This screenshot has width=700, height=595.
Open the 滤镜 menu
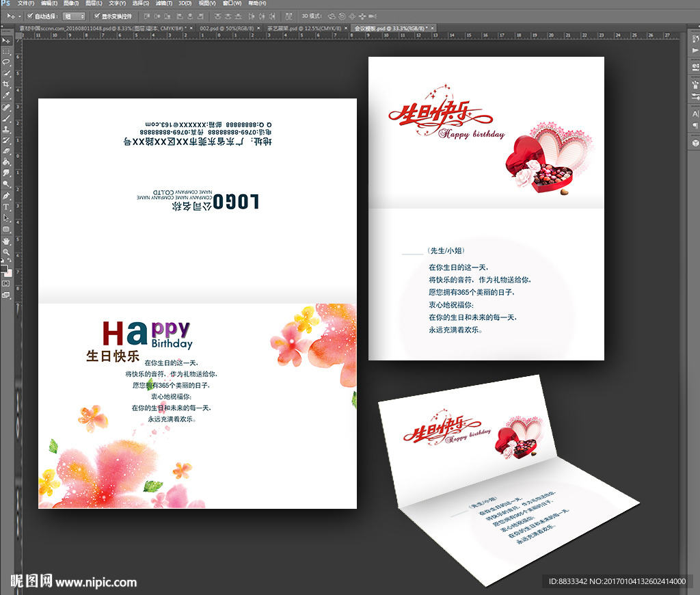[x=163, y=3]
